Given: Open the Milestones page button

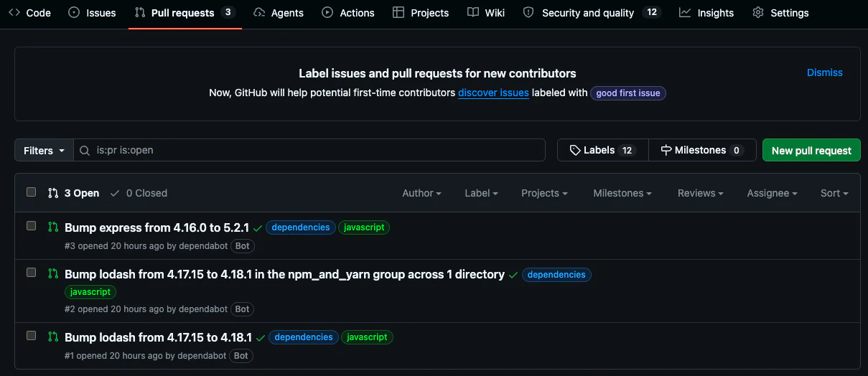Looking at the screenshot, I should (702, 150).
